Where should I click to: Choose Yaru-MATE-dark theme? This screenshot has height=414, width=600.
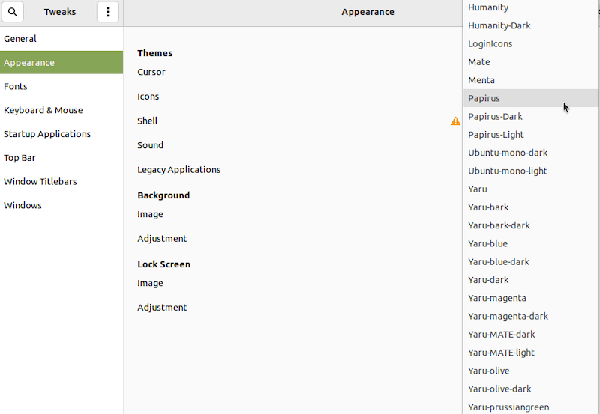[x=530, y=334]
